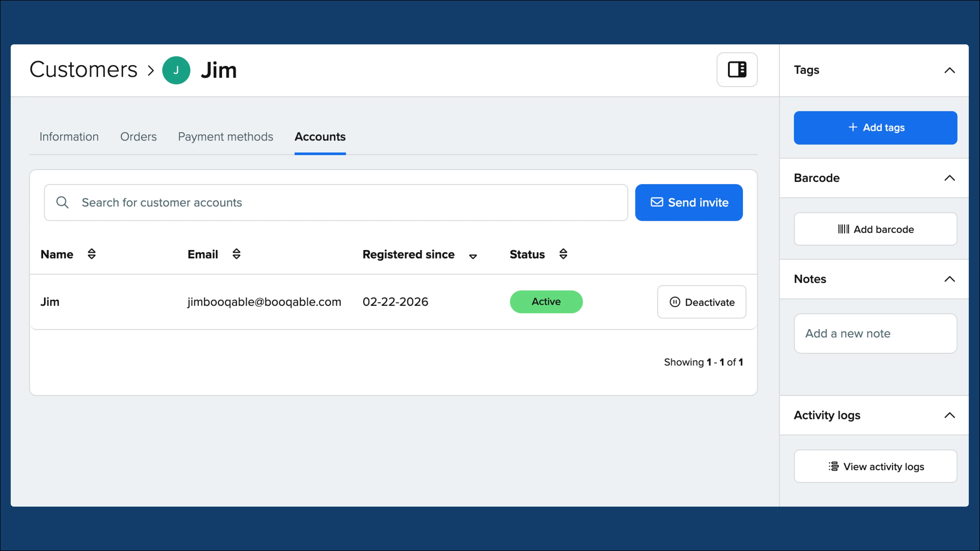This screenshot has height=551, width=980.
Task: Change sort order on Registered since column
Action: (x=473, y=256)
